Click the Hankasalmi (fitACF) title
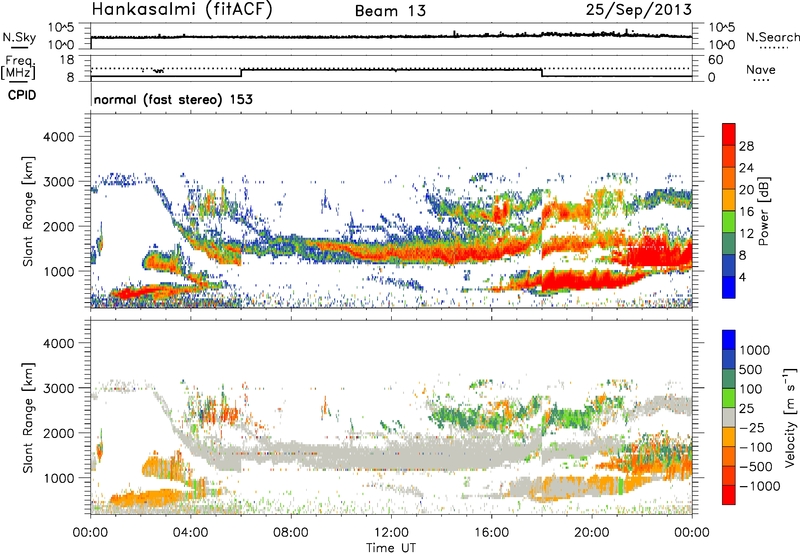Viewport: 800px width, 554px height. coord(182,10)
